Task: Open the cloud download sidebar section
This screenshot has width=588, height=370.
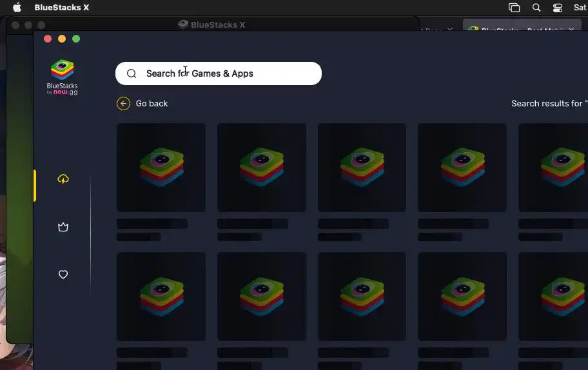Action: click(x=63, y=179)
